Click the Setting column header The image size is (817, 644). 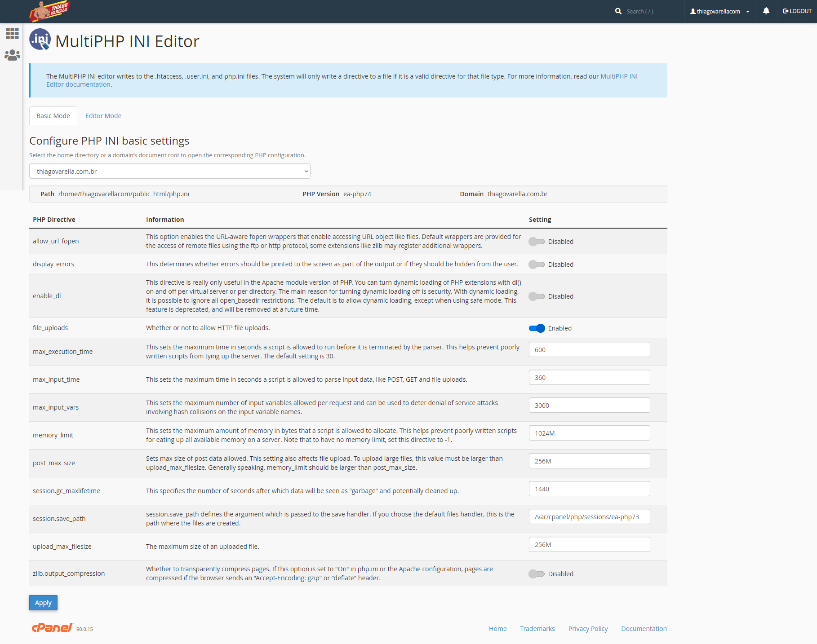coord(540,220)
